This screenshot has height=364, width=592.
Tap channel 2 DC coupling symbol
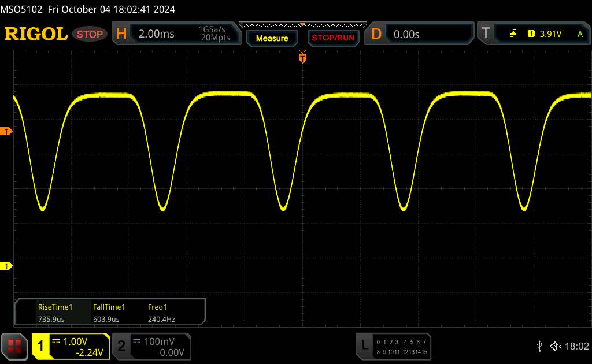coord(136,341)
